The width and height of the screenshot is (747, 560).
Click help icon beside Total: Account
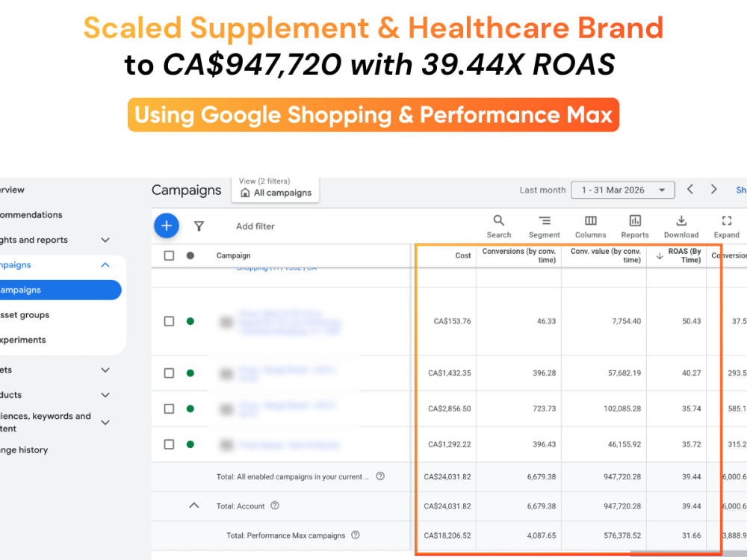click(275, 505)
